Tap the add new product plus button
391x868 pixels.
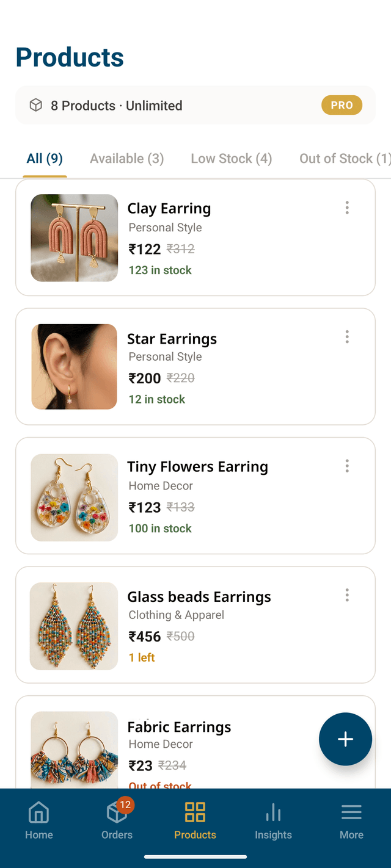click(345, 739)
